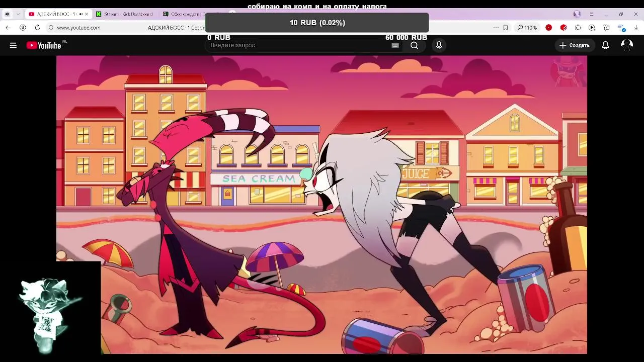Mute the АДСКИЙ БОСС tab audio

point(80,14)
